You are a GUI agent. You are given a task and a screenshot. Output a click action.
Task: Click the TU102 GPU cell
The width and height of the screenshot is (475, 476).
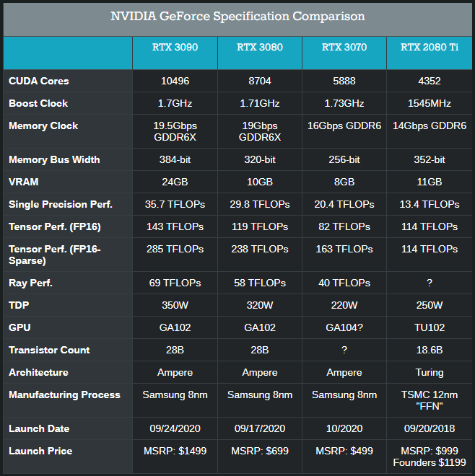coord(430,328)
